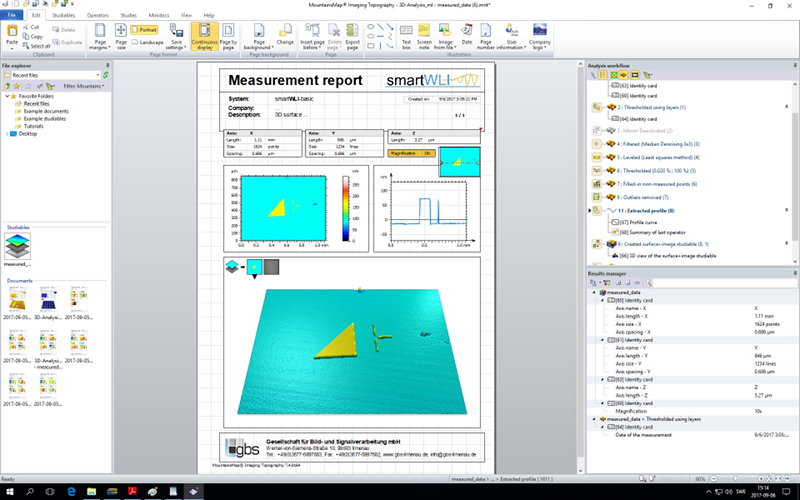This screenshot has height=500, width=800.
Task: Open the Recent files folder dropdown
Action: (96, 75)
